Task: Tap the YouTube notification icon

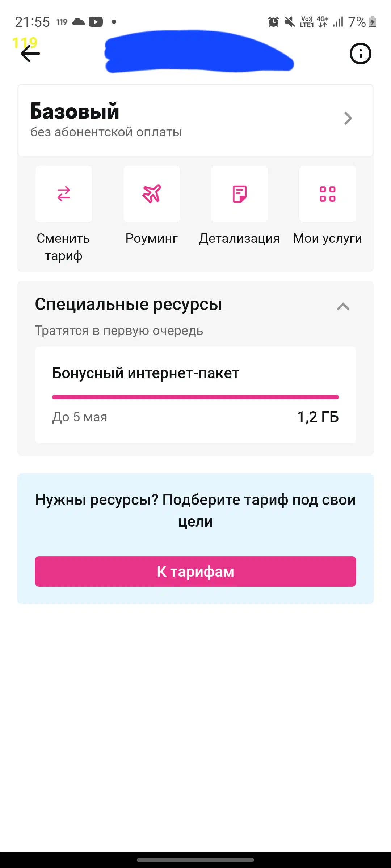Action: point(96,22)
